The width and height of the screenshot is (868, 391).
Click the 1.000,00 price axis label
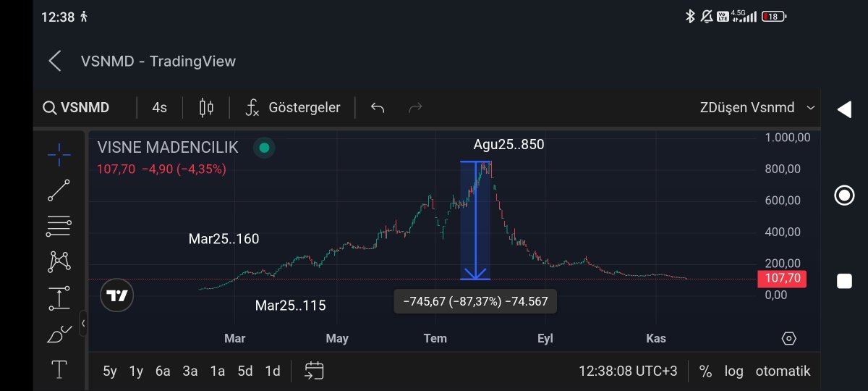pos(789,138)
